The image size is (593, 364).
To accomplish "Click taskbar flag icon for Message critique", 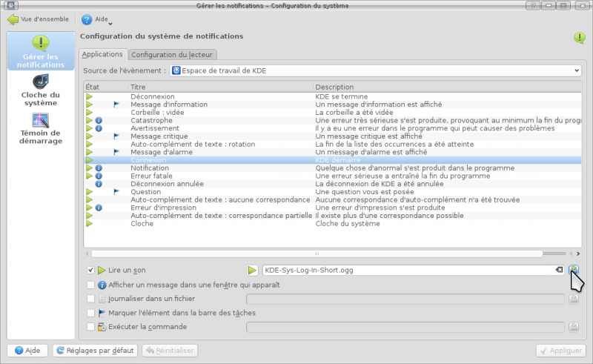I will 116,136.
